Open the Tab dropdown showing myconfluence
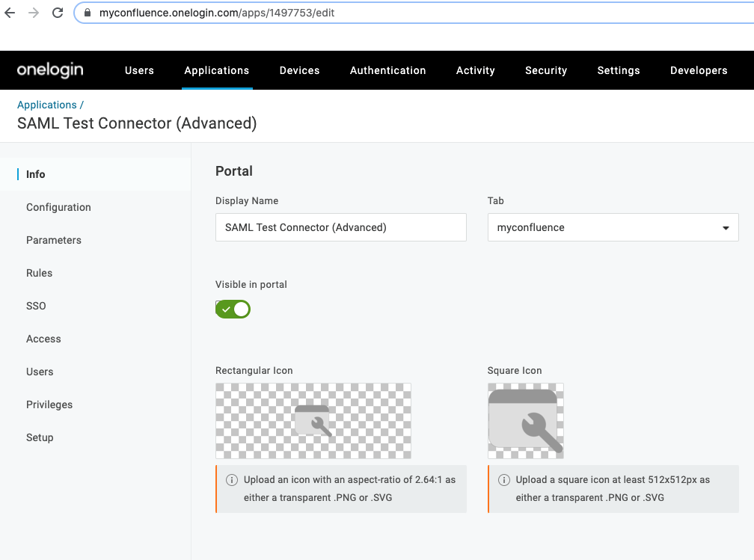This screenshot has height=560, width=754. (613, 227)
